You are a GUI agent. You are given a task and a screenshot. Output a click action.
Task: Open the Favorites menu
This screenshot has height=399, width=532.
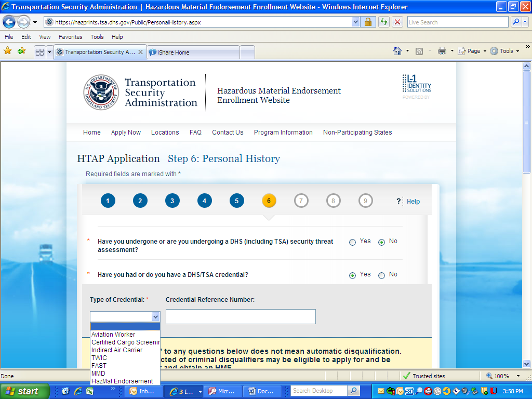(71, 37)
